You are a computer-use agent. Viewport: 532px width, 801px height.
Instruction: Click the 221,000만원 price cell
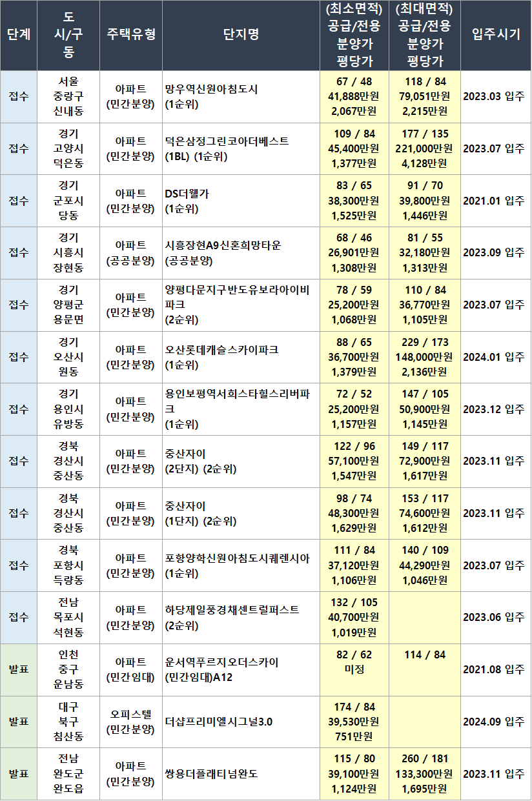click(425, 149)
